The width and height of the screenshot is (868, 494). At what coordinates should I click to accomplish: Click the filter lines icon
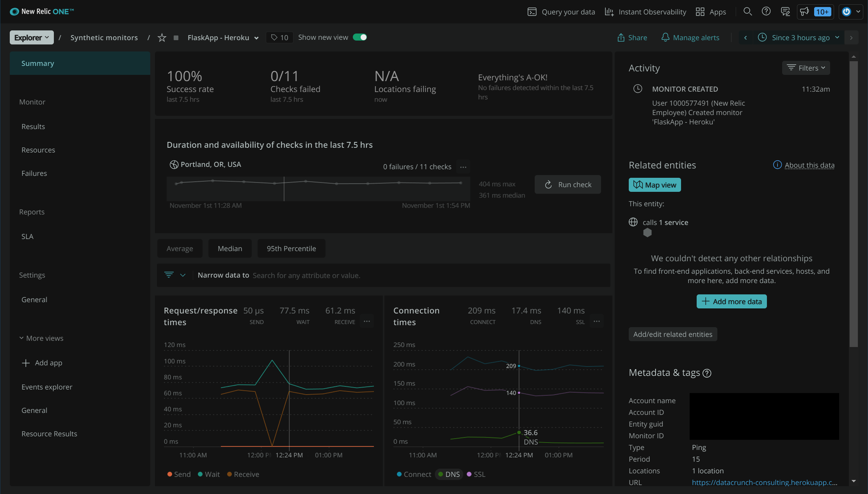tap(169, 275)
